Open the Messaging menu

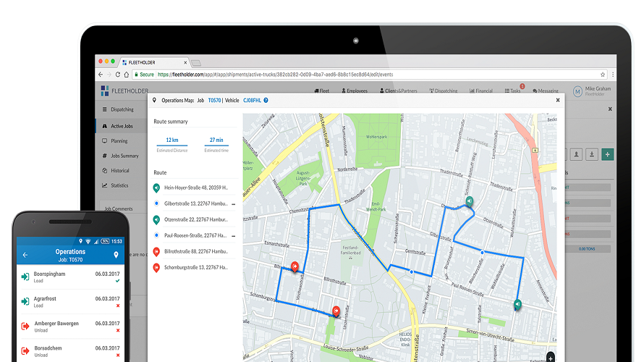546,90
